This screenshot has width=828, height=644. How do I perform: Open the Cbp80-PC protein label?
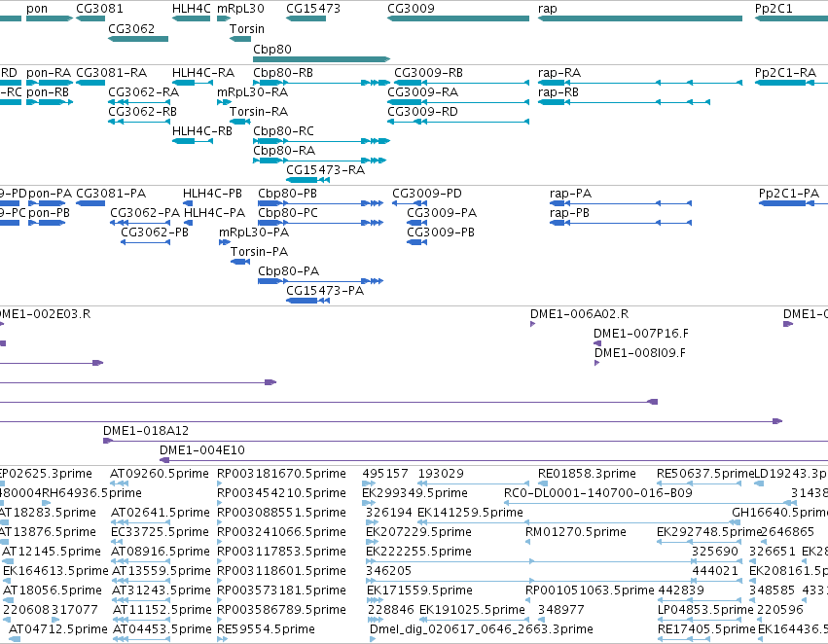pos(288,212)
